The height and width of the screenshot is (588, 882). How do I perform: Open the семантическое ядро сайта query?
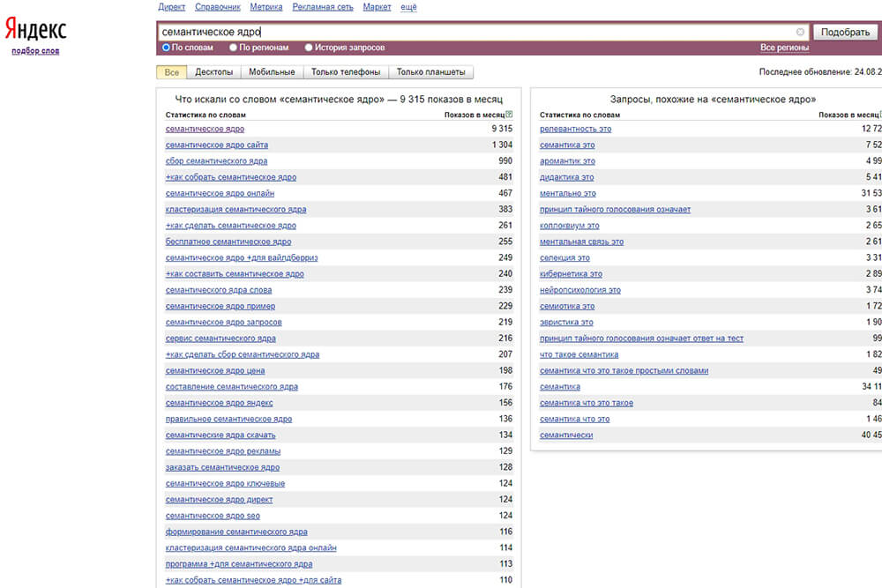217,145
